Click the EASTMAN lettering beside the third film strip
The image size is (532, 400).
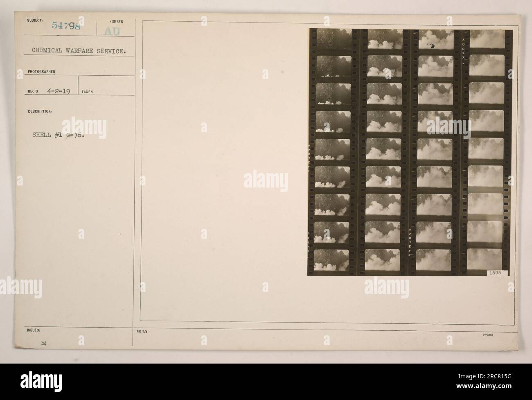pos(411,243)
